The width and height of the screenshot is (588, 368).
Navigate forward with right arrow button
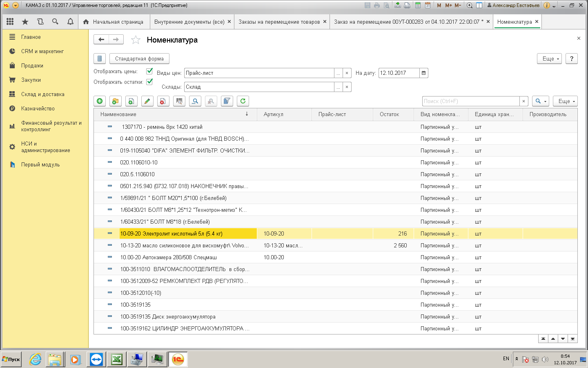pos(116,39)
